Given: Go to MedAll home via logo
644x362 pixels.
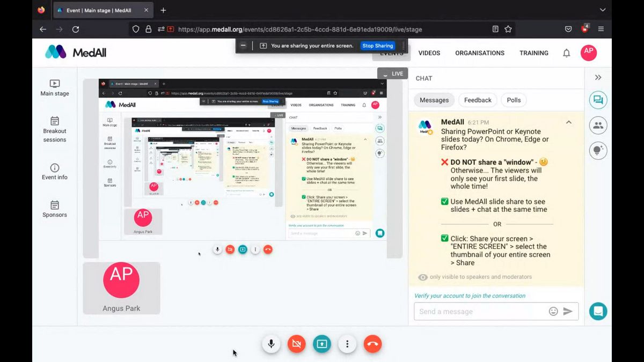Looking at the screenshot, I should click(76, 53).
